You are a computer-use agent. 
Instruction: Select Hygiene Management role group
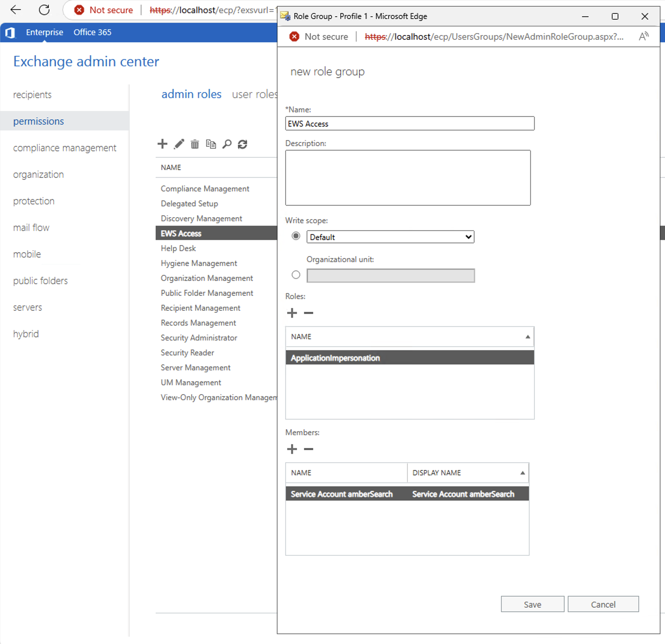click(199, 263)
